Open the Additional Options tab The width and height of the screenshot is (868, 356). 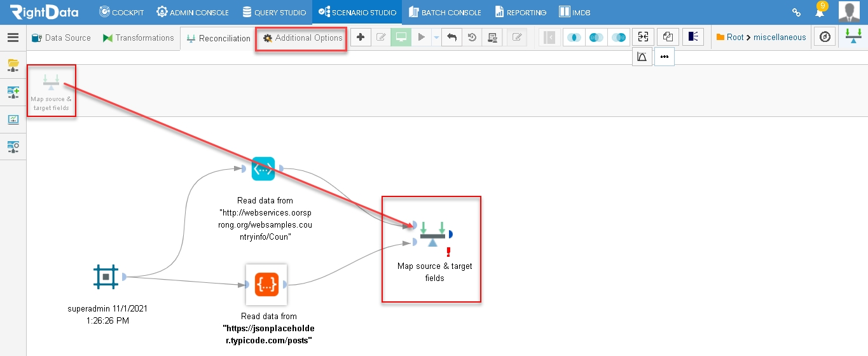pyautogui.click(x=303, y=38)
